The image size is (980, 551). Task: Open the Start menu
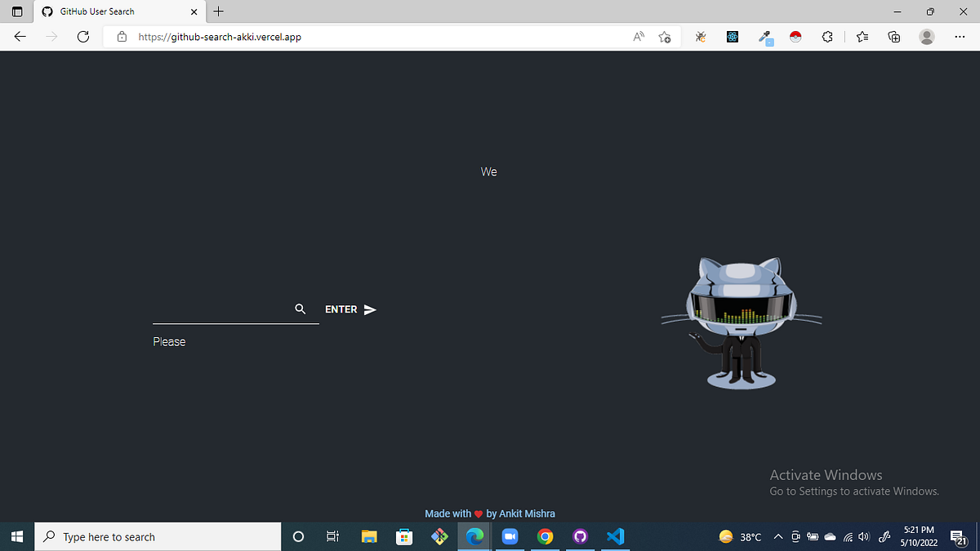click(x=16, y=536)
